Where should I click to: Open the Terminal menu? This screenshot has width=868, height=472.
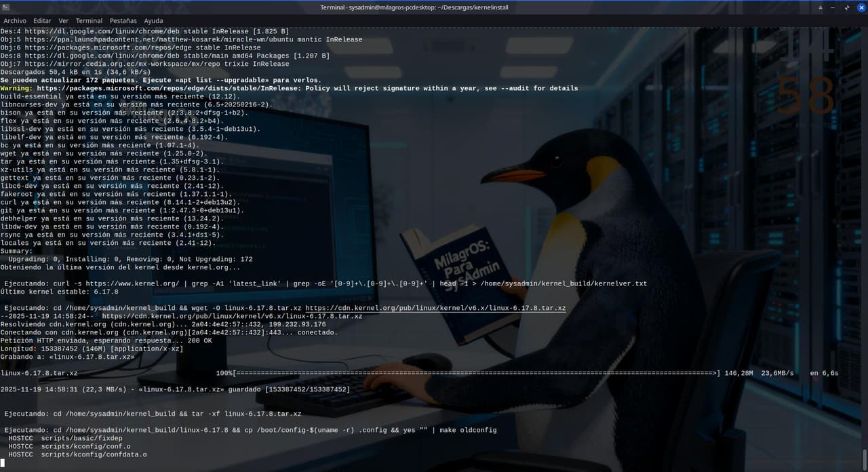pyautogui.click(x=89, y=21)
